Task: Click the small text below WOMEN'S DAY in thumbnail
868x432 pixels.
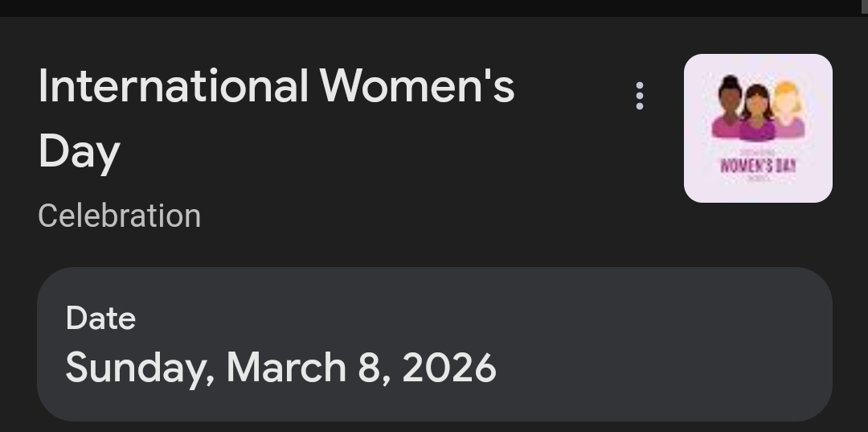Action: pos(758,179)
